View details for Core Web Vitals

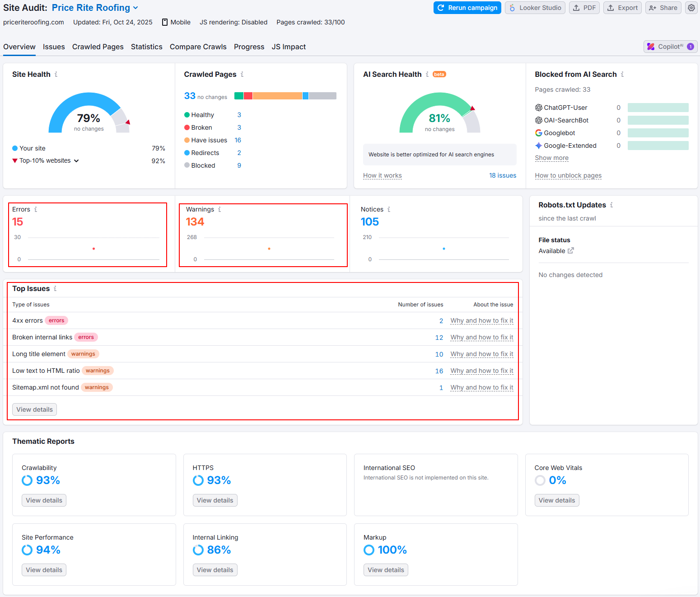point(556,500)
